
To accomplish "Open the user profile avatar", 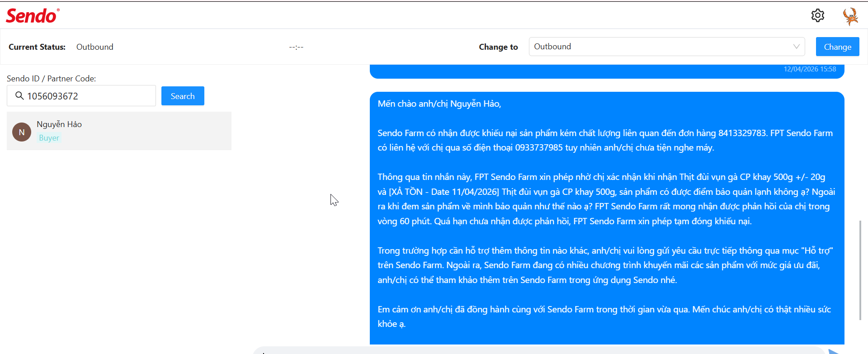I will 850,16.
